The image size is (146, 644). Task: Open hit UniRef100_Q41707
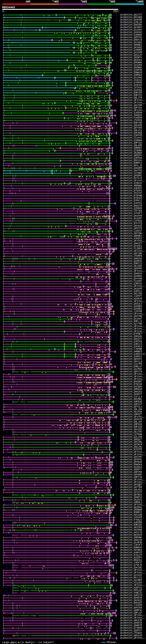[131, 15]
